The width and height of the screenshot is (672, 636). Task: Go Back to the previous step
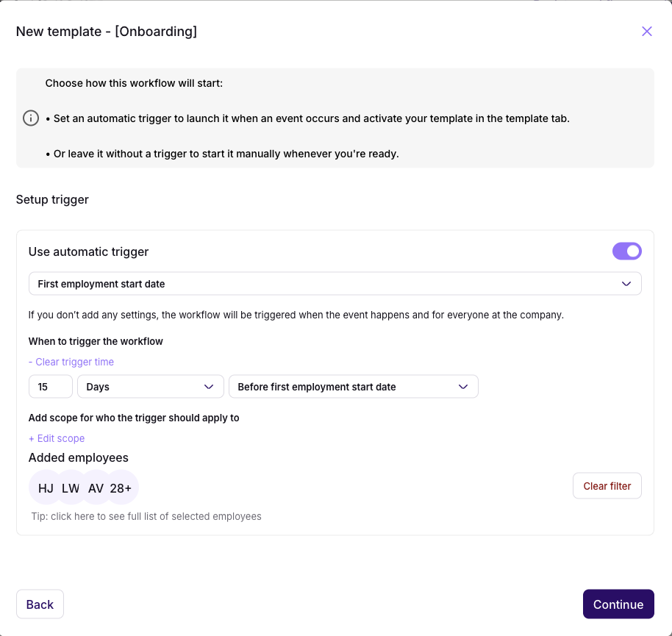click(x=40, y=604)
